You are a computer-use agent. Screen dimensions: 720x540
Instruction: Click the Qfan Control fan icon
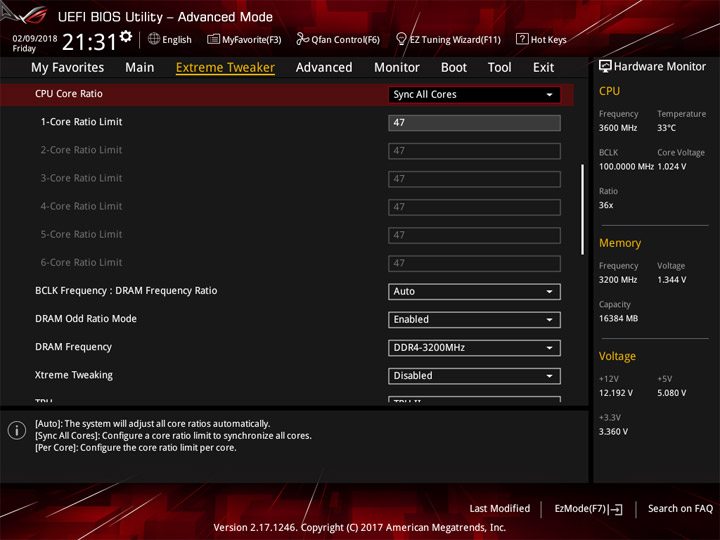pyautogui.click(x=302, y=39)
